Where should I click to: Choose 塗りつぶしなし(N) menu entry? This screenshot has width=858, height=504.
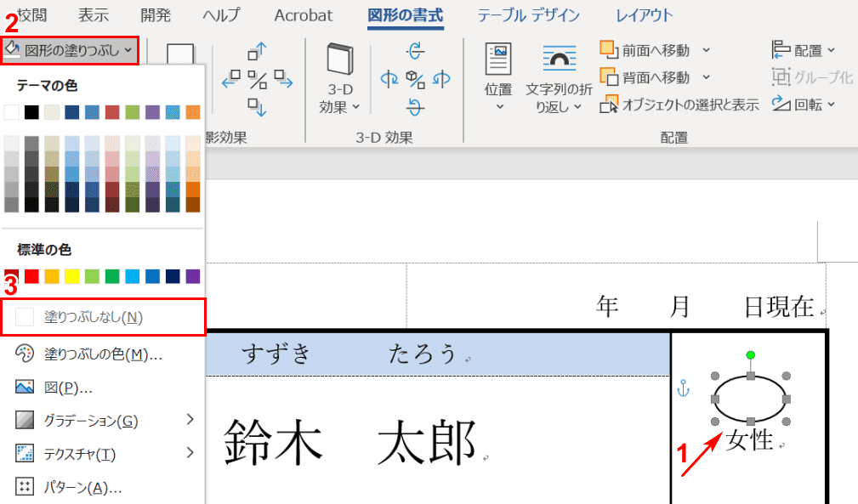104,317
